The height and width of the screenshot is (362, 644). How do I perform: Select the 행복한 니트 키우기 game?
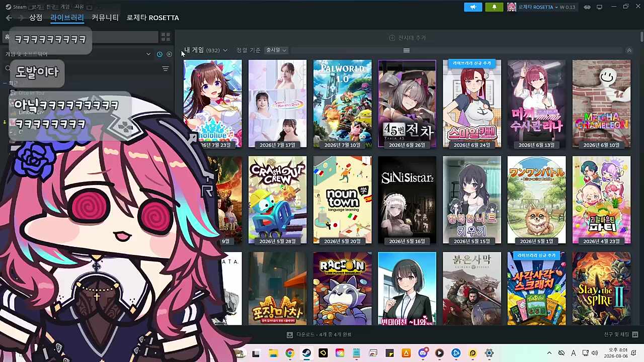(472, 200)
